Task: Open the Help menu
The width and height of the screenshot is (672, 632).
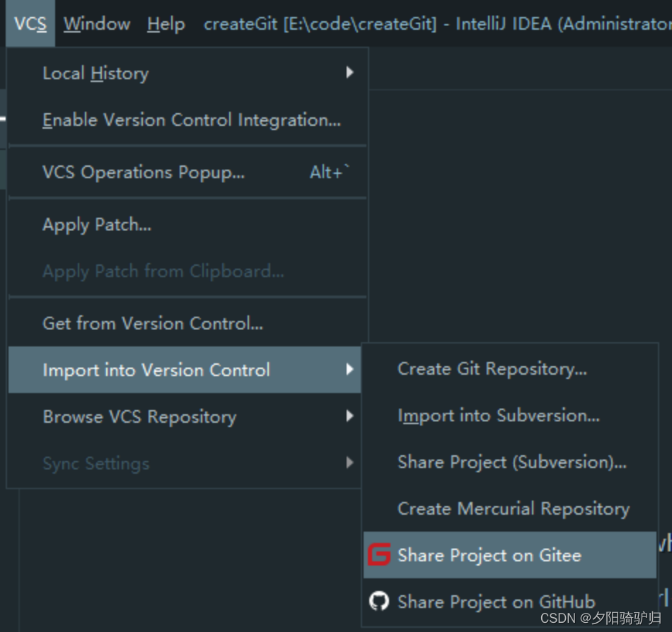Action: click(x=166, y=23)
